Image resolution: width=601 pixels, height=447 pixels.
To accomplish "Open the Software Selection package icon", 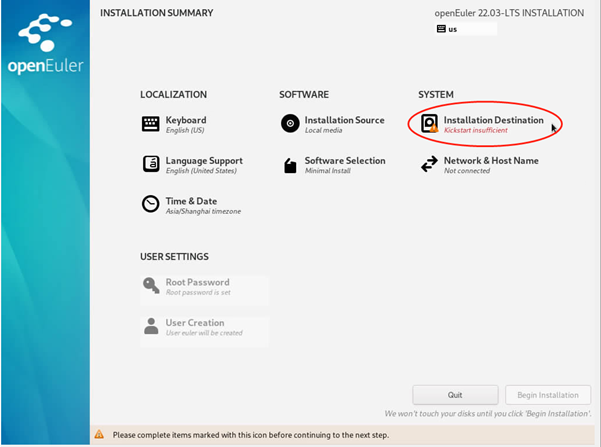I will pyautogui.click(x=290, y=165).
